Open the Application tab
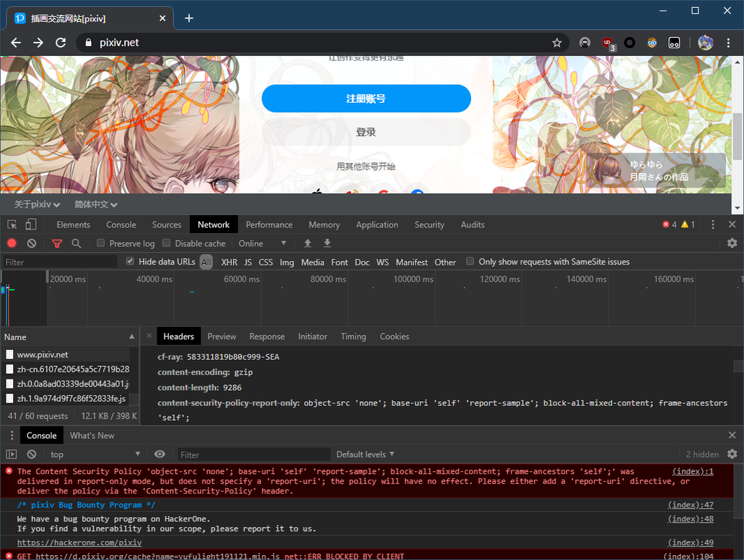Screen dimensions: 744x560 point(377,225)
